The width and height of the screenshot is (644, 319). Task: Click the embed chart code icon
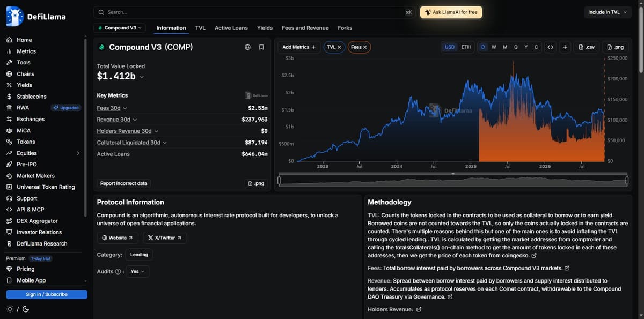[550, 47]
